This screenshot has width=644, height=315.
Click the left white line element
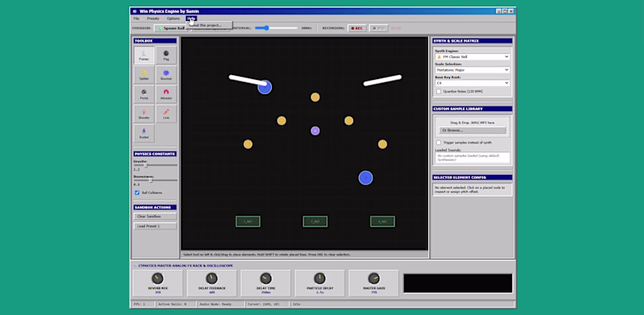click(x=248, y=80)
